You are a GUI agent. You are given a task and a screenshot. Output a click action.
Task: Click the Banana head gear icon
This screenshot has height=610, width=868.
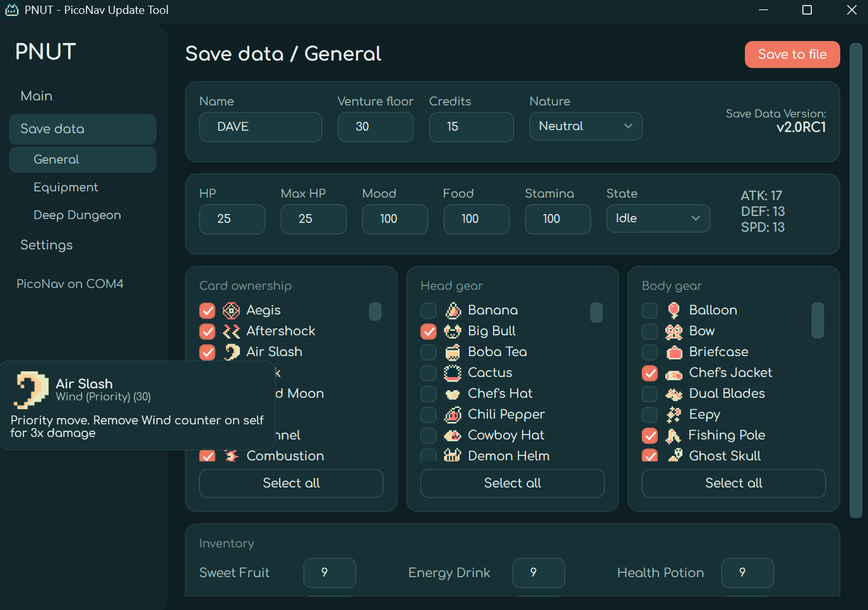pyautogui.click(x=453, y=310)
